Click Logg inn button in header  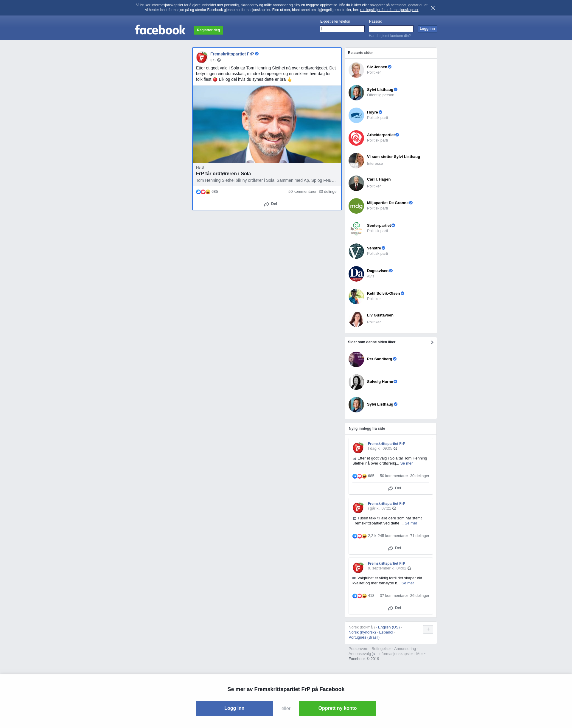tap(427, 29)
